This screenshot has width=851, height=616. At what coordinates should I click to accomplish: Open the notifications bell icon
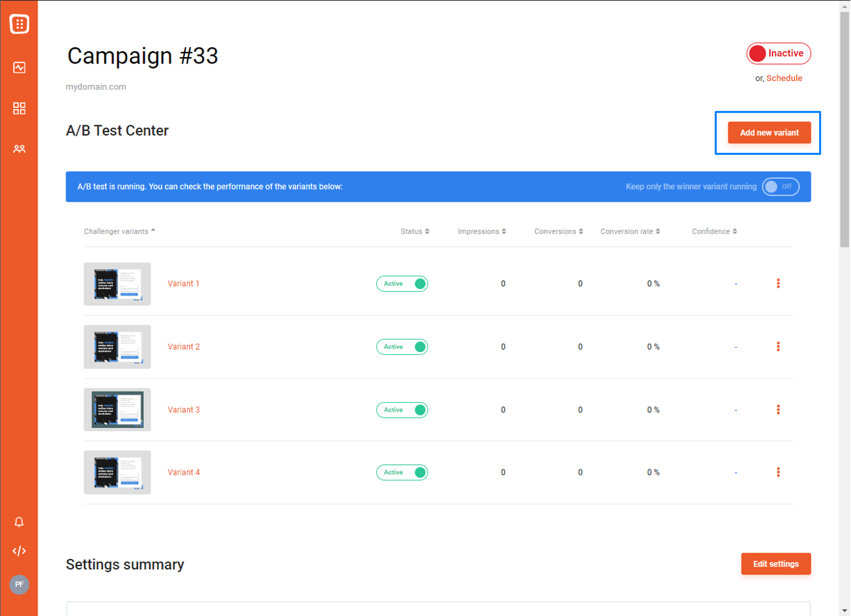tap(19, 522)
